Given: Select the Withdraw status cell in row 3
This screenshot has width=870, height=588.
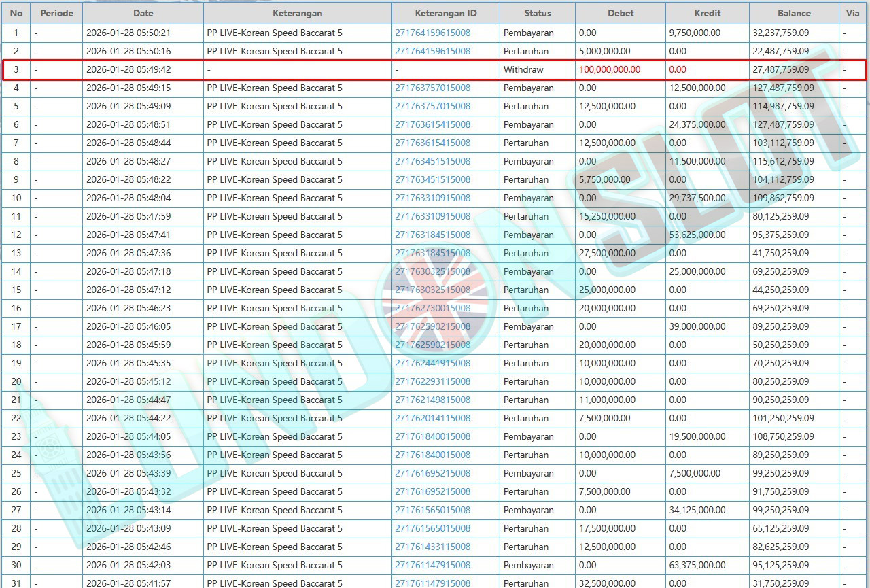Looking at the screenshot, I should (x=523, y=69).
